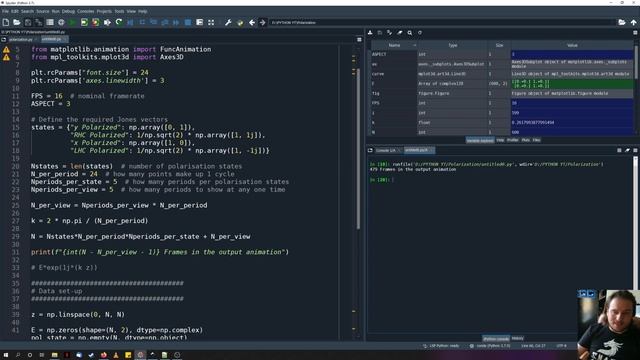Viewport: 640px width, 360px height.
Task: Save data icon in Variable explorer
Action: point(380,33)
